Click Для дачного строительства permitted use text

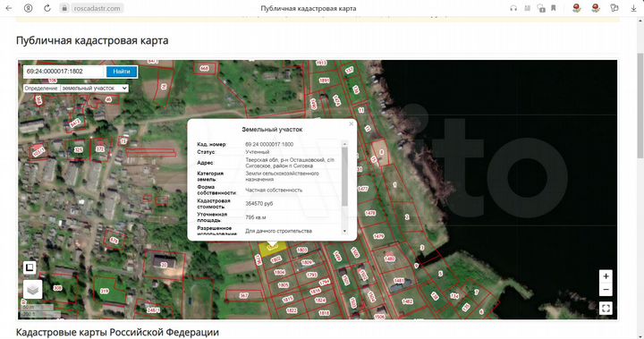click(278, 232)
